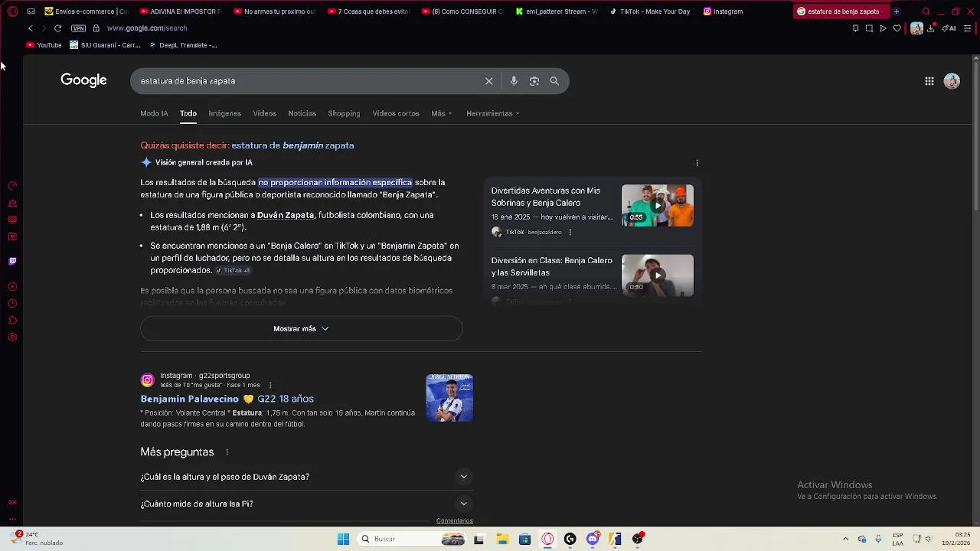Click the suggested 'estatura de benjamin zapata' link

pyautogui.click(x=292, y=145)
